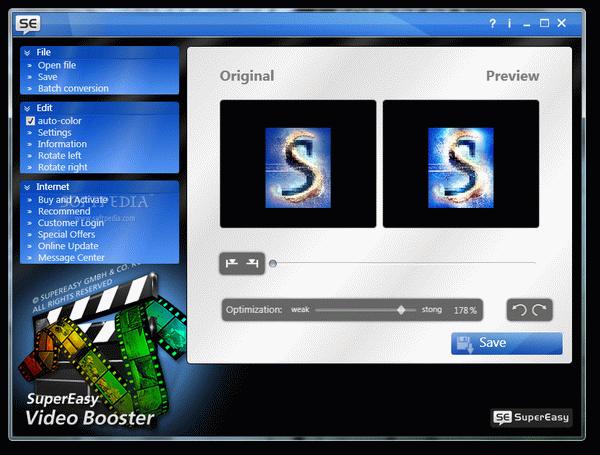Click the blue Save button

point(507,343)
